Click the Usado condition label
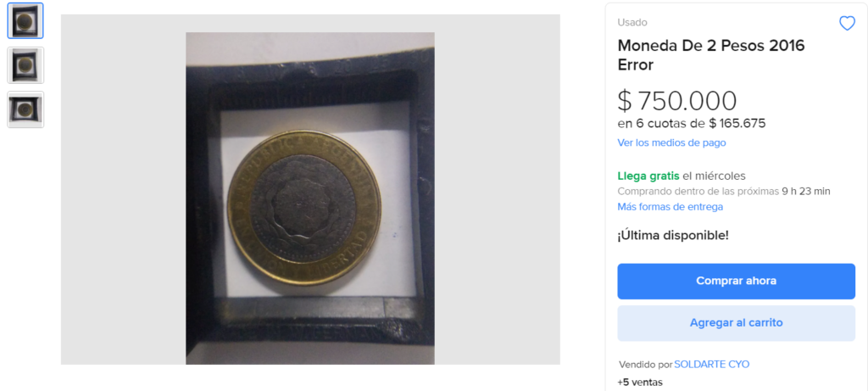 pos(632,22)
